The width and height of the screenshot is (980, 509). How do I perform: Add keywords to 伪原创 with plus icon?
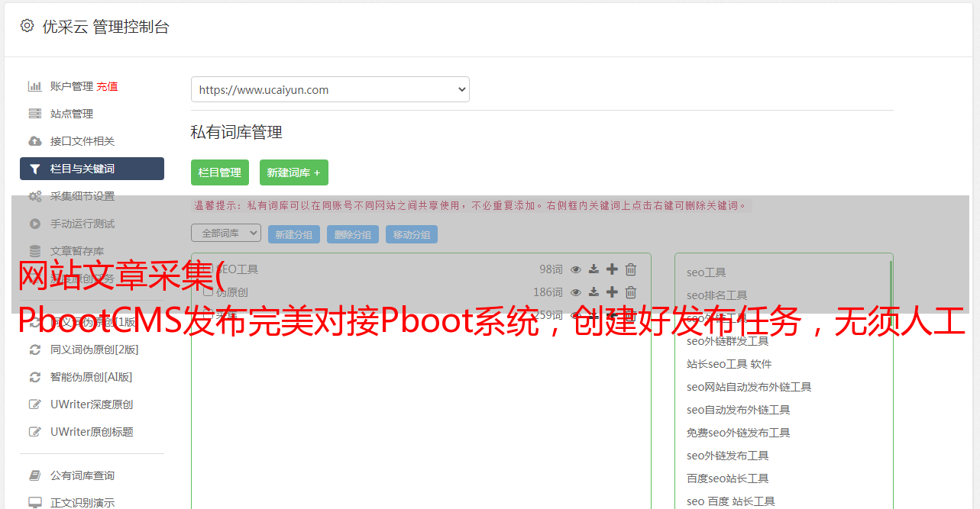click(612, 292)
